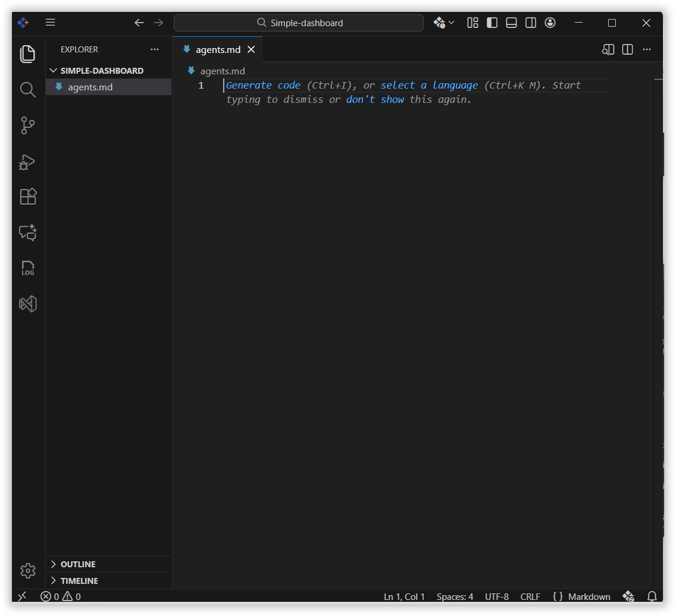Image resolution: width=676 pixels, height=616 pixels.
Task: Open the Extensions view
Action: tap(28, 197)
